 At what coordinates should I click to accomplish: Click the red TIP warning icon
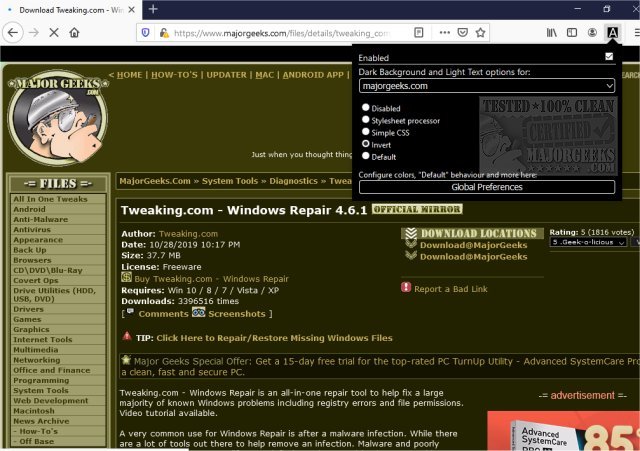(x=127, y=336)
